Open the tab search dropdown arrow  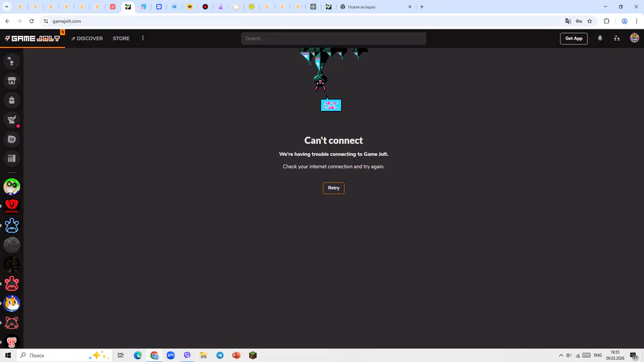(6, 6)
